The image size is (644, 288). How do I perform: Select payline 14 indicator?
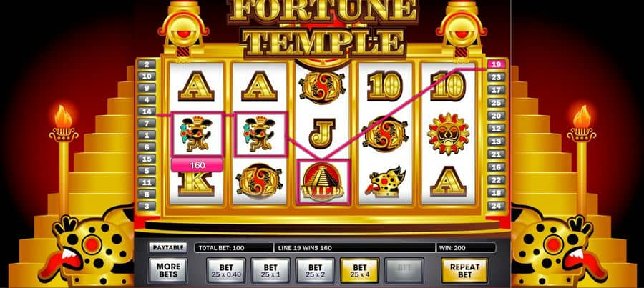pyautogui.click(x=147, y=111)
